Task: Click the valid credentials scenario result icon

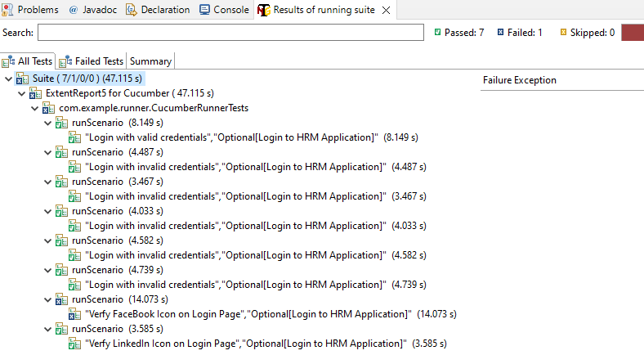Action: pos(75,137)
